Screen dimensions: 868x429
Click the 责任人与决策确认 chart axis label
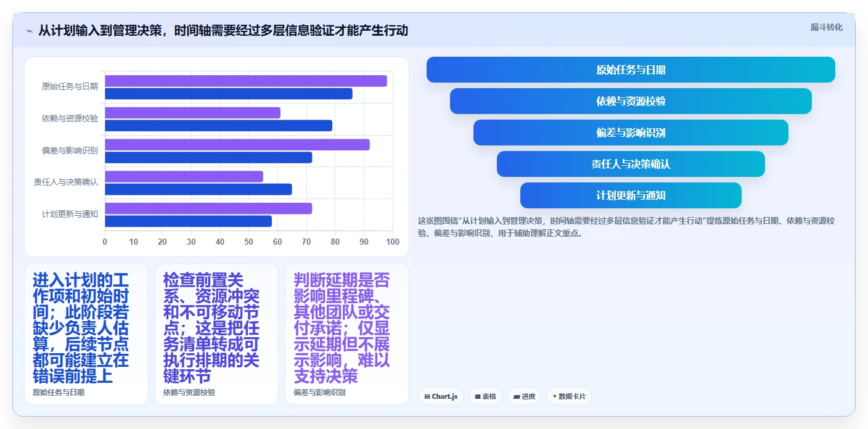[x=66, y=182]
